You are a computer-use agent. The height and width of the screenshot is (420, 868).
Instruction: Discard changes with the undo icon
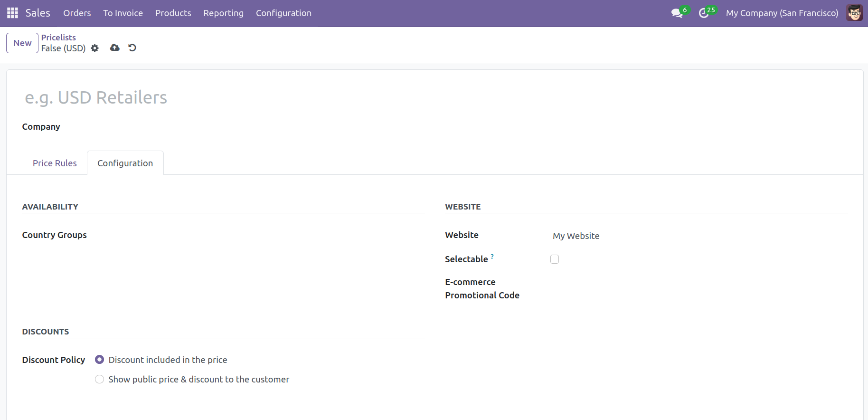pos(132,48)
